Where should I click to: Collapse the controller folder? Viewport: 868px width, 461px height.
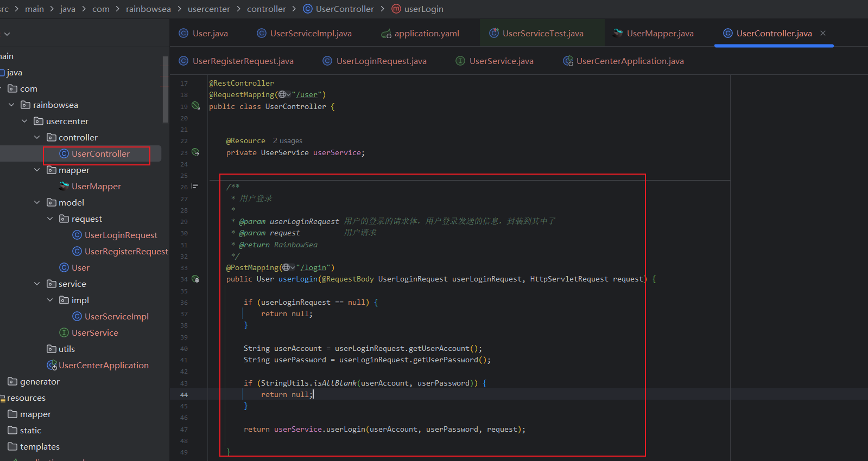click(x=37, y=138)
